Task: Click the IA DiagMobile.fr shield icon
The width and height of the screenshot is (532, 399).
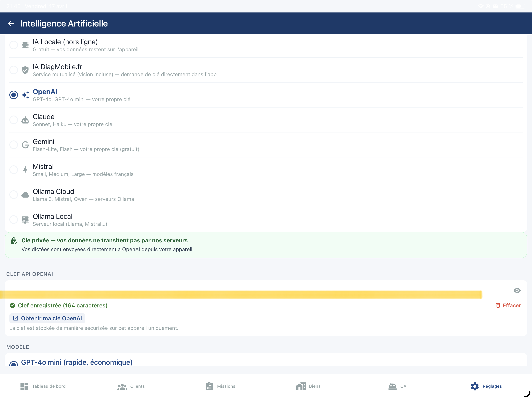Action: pyautogui.click(x=25, y=70)
